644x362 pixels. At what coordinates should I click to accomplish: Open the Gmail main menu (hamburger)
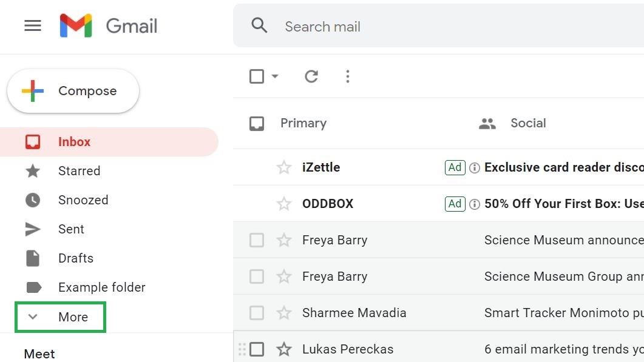click(x=32, y=25)
